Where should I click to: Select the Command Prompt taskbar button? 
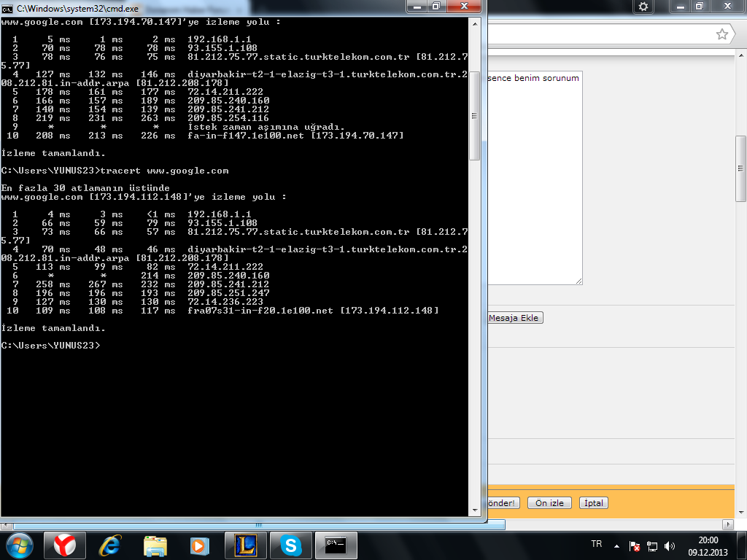click(x=336, y=545)
